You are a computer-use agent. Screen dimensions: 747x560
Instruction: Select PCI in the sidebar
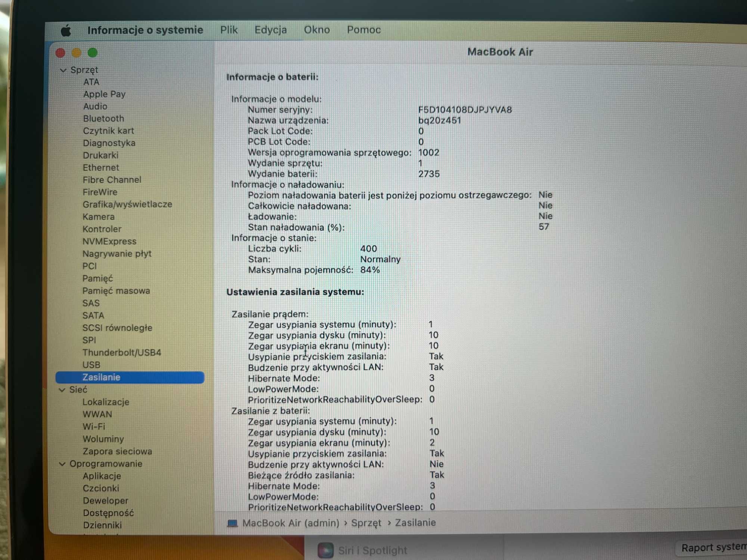pyautogui.click(x=90, y=266)
